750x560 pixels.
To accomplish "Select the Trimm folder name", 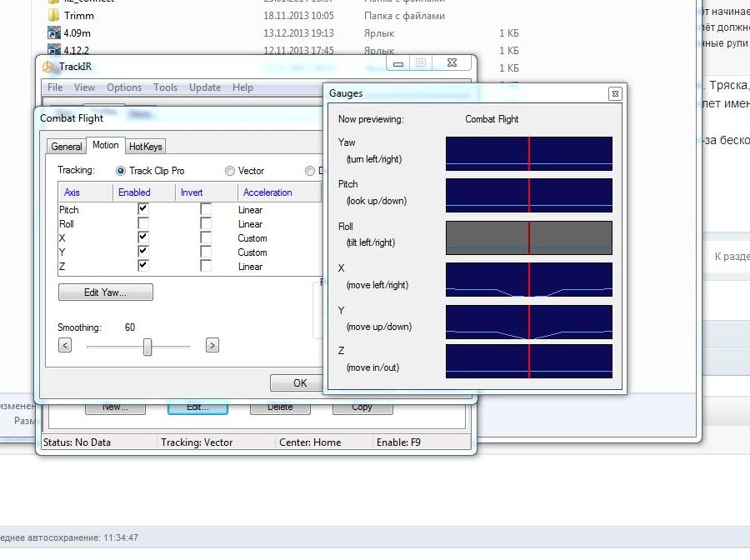I will point(79,16).
